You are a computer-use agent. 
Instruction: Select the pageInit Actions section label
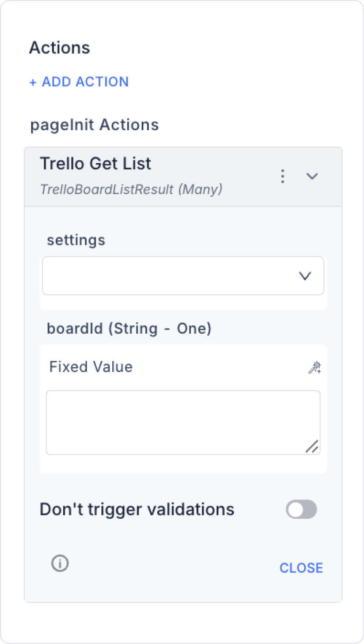pos(94,125)
